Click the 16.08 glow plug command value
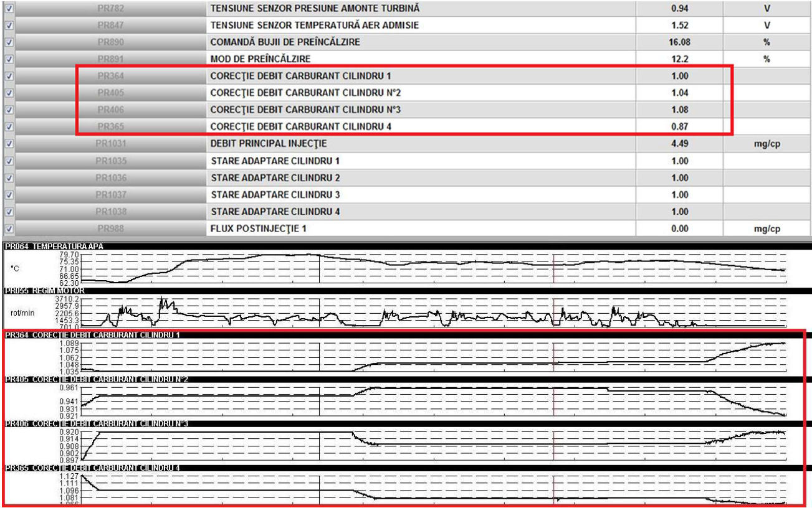This screenshot has height=513, width=812. (679, 42)
